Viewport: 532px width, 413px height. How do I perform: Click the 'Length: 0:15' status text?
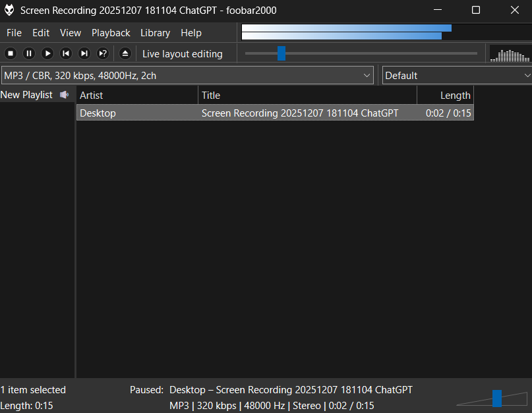26,406
